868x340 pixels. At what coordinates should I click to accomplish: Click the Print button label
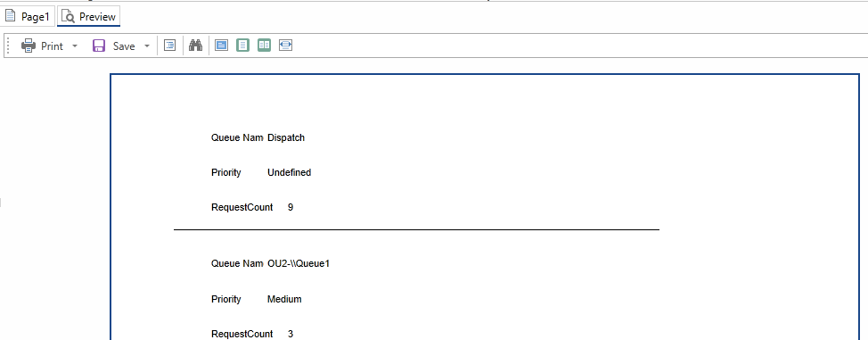click(52, 46)
